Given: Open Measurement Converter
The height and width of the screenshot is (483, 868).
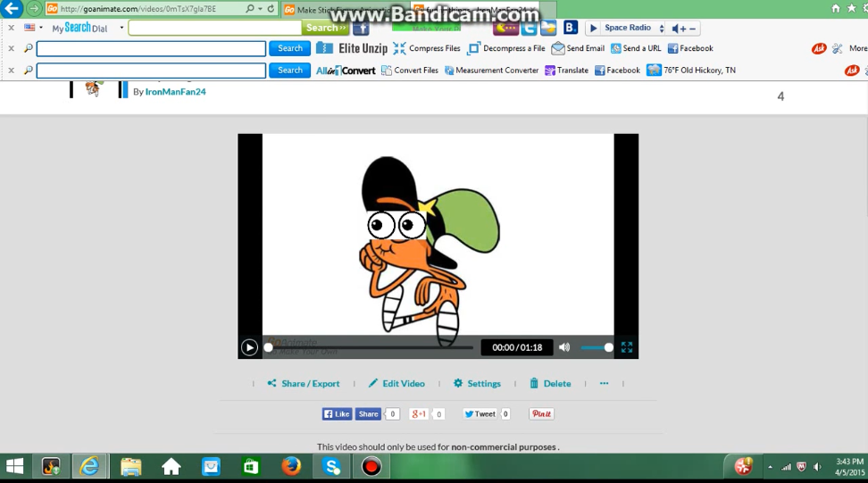Looking at the screenshot, I should point(491,71).
